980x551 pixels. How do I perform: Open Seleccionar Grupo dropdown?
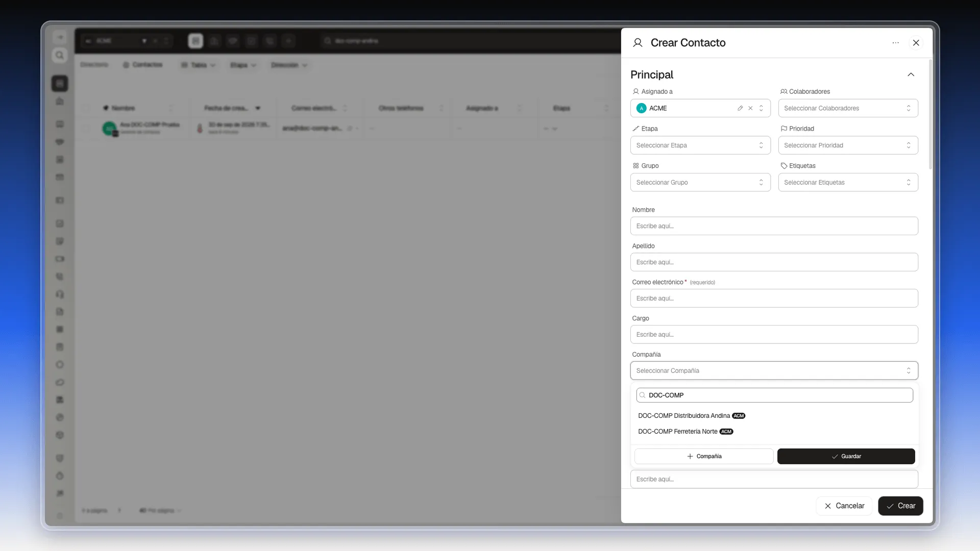tap(700, 182)
